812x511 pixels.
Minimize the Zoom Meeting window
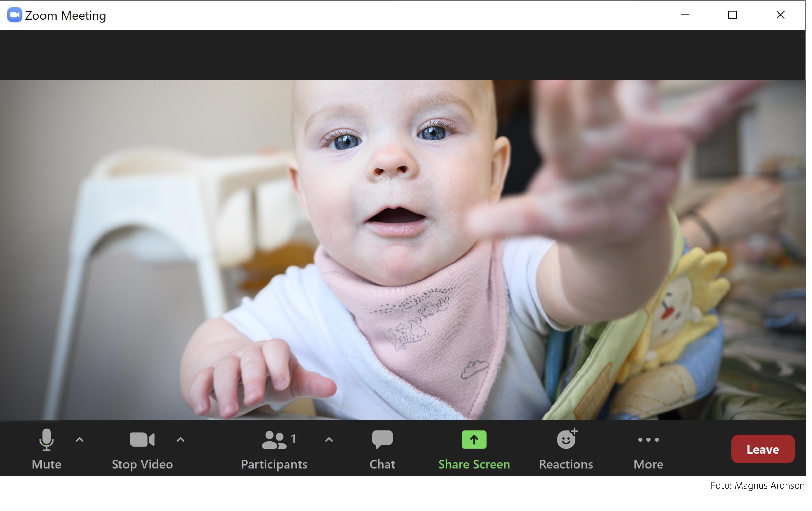point(685,15)
